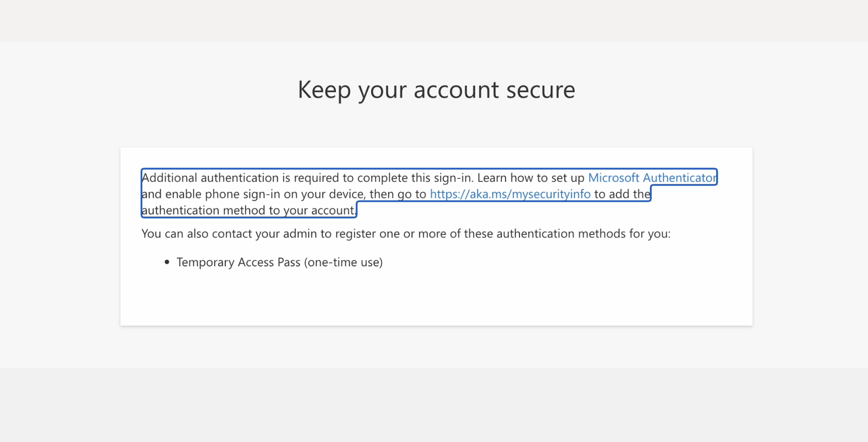
Task: Click "to add the" after the security info link
Action: pyautogui.click(x=622, y=194)
